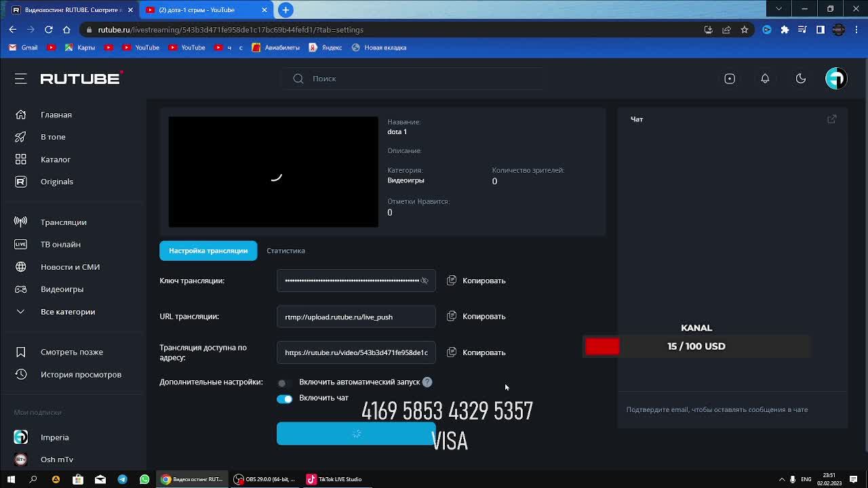Toggle the dark theme moon icon
868x488 pixels.
tap(801, 79)
